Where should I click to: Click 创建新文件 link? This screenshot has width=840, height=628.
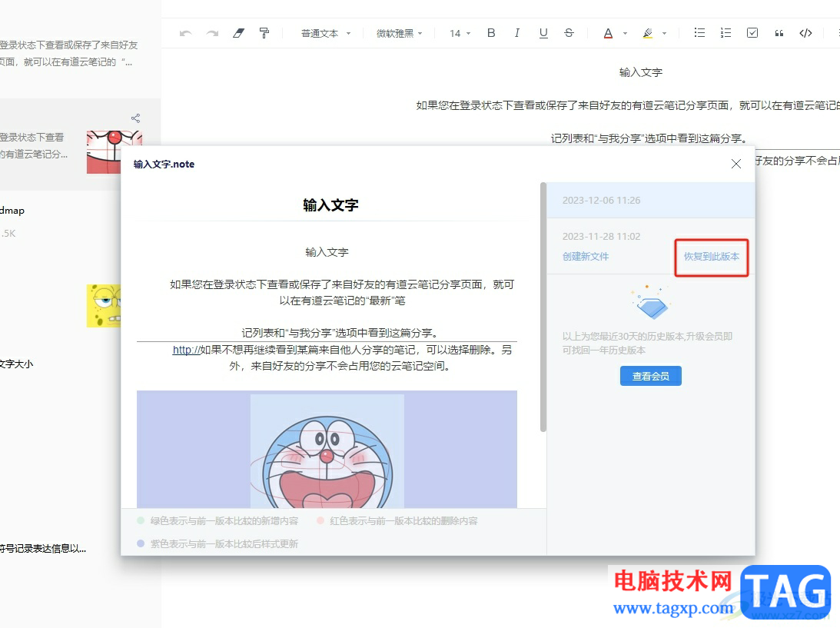tap(586, 257)
